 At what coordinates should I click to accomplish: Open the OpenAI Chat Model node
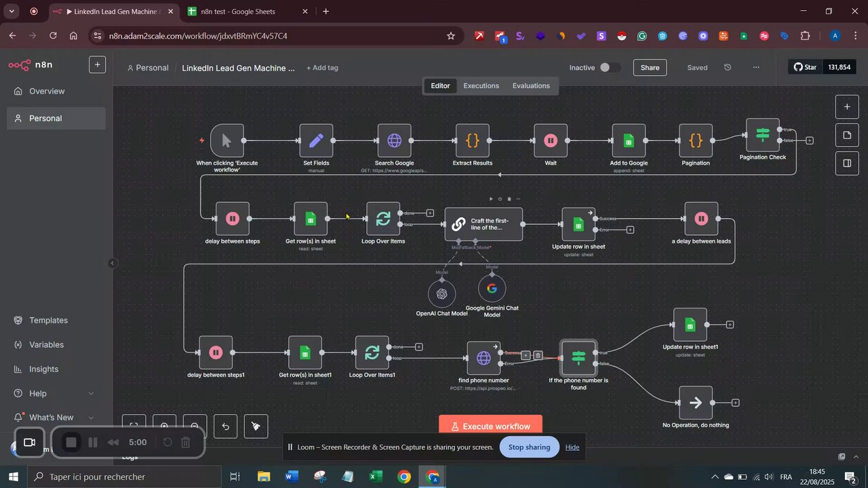[x=441, y=293]
